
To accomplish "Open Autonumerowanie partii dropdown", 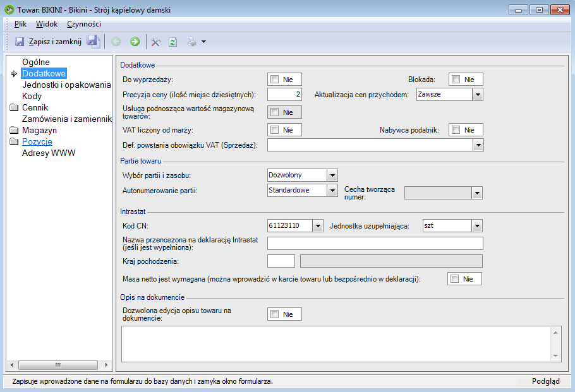I will 332,190.
